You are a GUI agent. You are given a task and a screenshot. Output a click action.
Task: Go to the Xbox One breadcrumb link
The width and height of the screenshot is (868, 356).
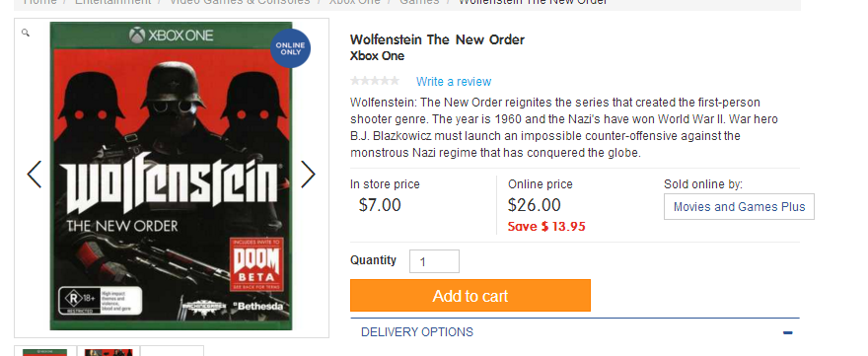355,2
